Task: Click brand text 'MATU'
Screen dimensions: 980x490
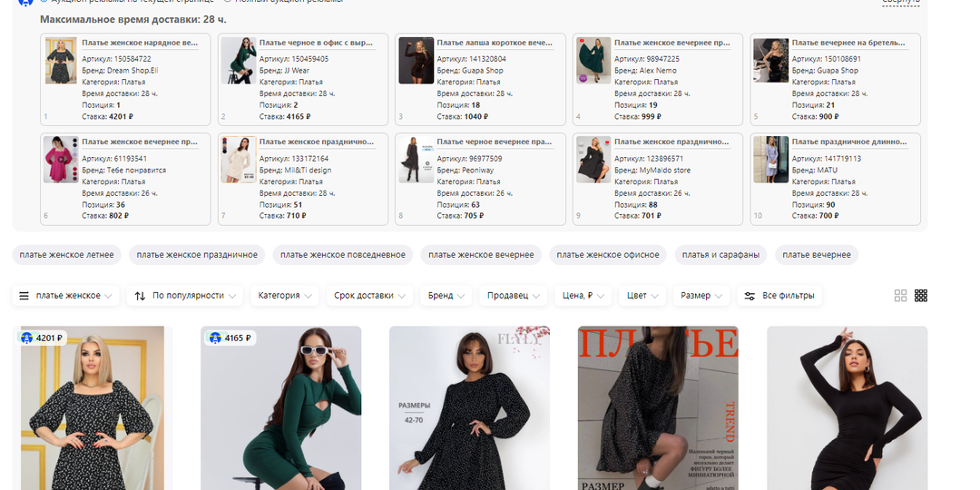Action: [x=827, y=170]
